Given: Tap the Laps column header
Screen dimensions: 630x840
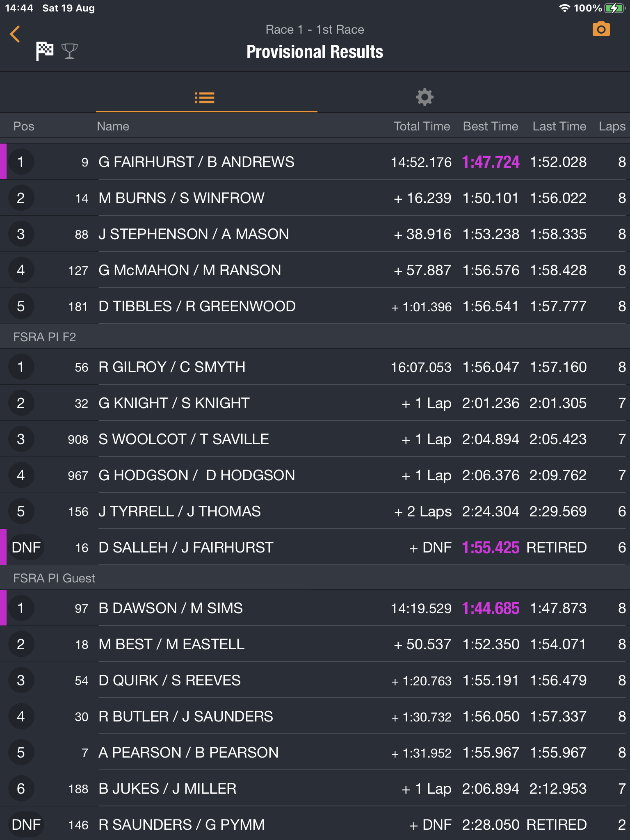Looking at the screenshot, I should pos(612,126).
